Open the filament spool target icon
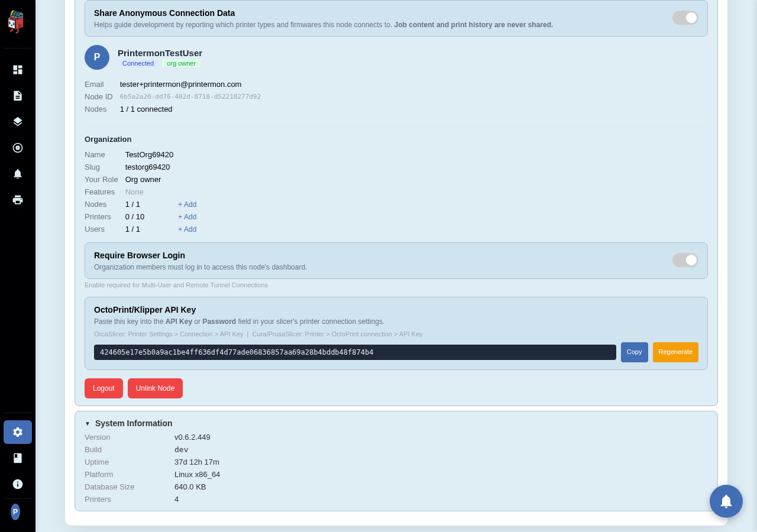The image size is (757, 532). pyautogui.click(x=18, y=148)
